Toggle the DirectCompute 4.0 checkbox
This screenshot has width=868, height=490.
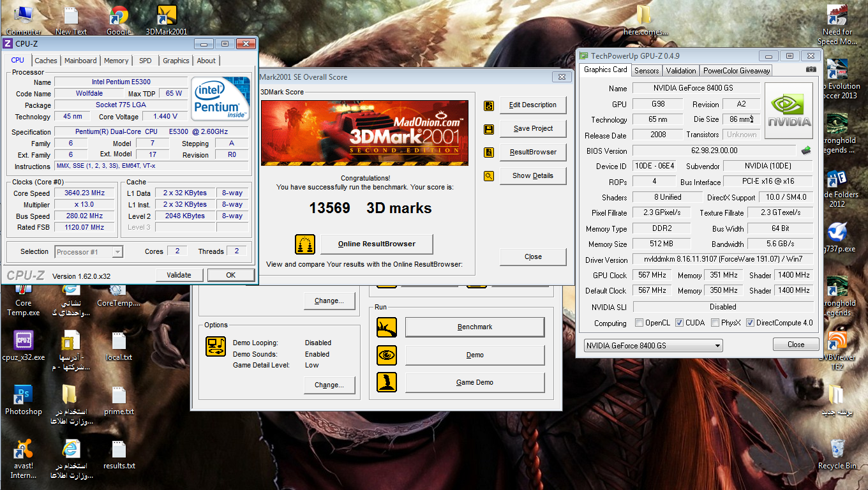coord(750,323)
